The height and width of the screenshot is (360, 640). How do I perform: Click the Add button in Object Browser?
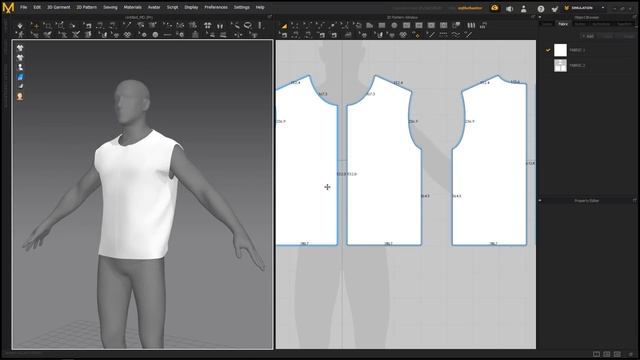(x=588, y=36)
